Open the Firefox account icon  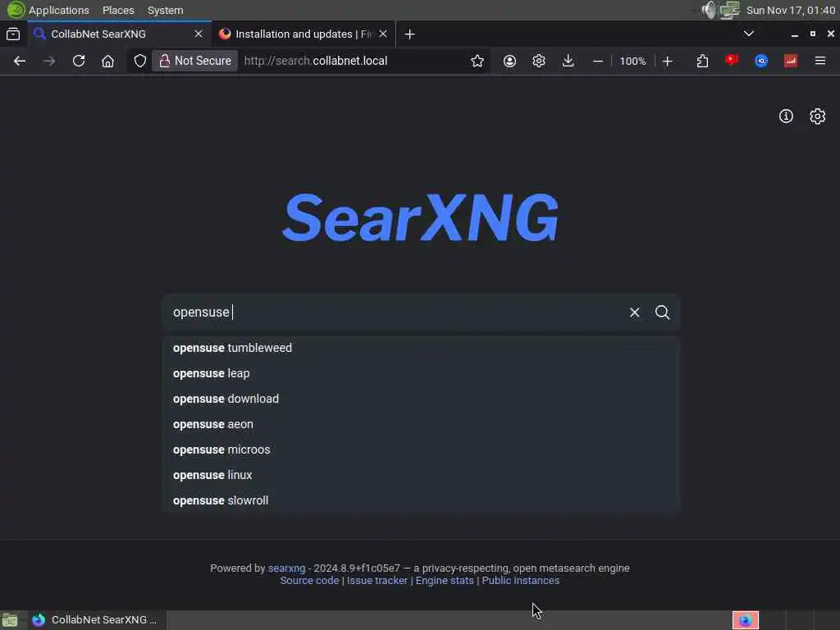(509, 61)
